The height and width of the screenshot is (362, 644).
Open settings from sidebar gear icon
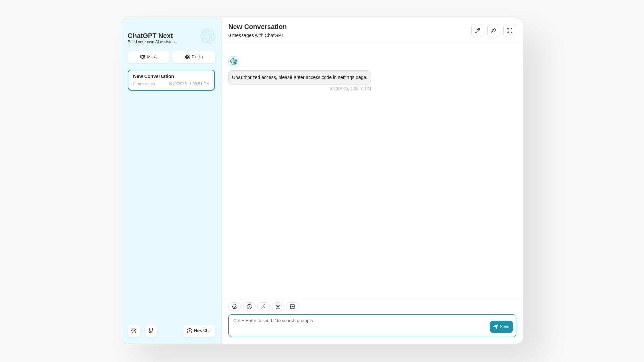point(134,331)
